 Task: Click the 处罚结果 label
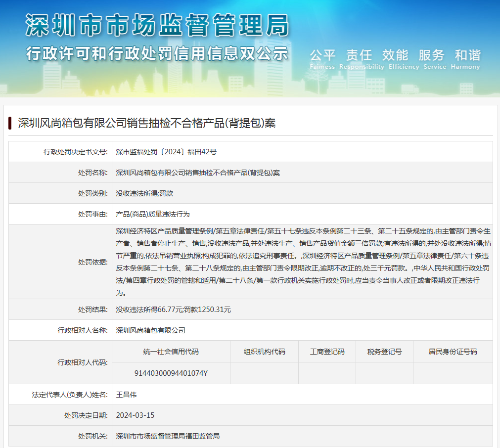click(93, 309)
